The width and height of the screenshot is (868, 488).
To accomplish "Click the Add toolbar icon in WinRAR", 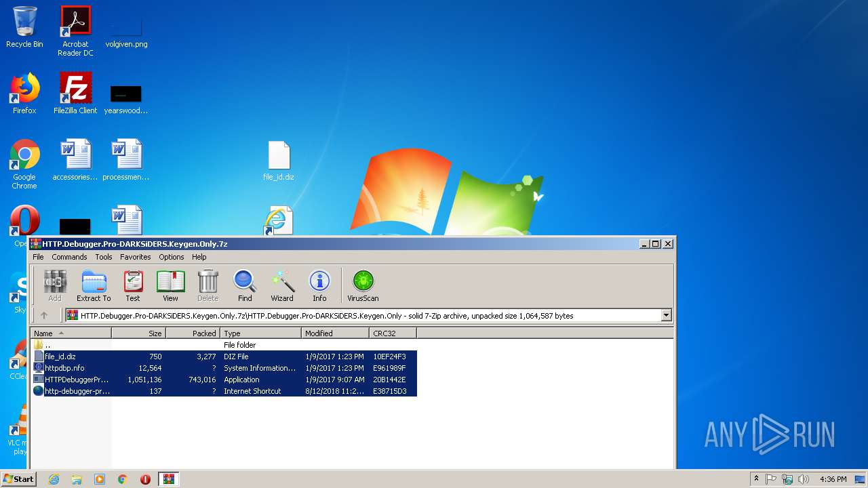I will click(55, 285).
